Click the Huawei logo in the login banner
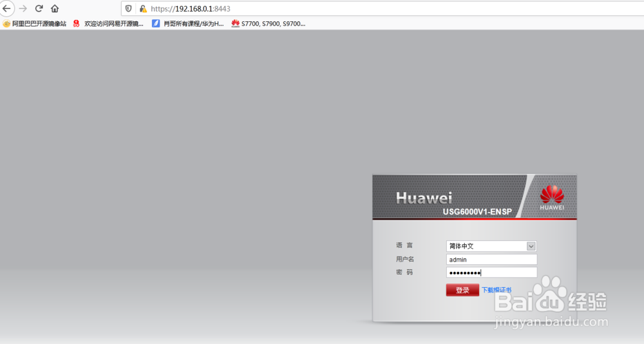This screenshot has width=644, height=344. pyautogui.click(x=552, y=197)
